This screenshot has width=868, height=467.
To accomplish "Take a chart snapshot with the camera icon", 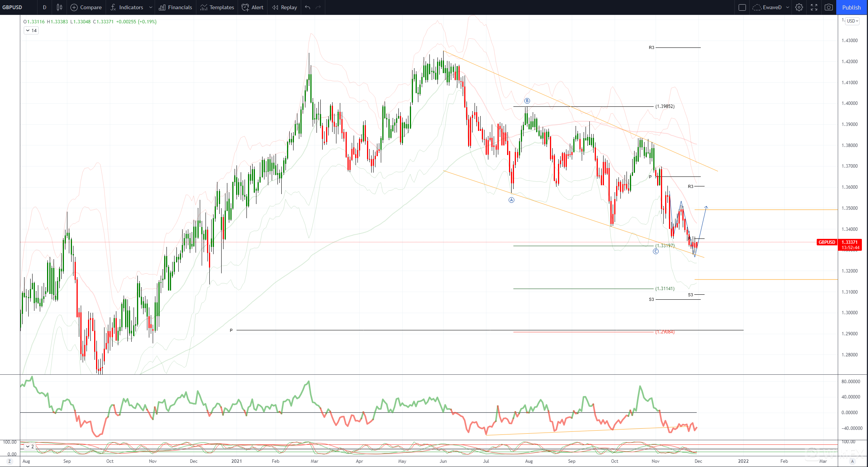I will pos(829,7).
